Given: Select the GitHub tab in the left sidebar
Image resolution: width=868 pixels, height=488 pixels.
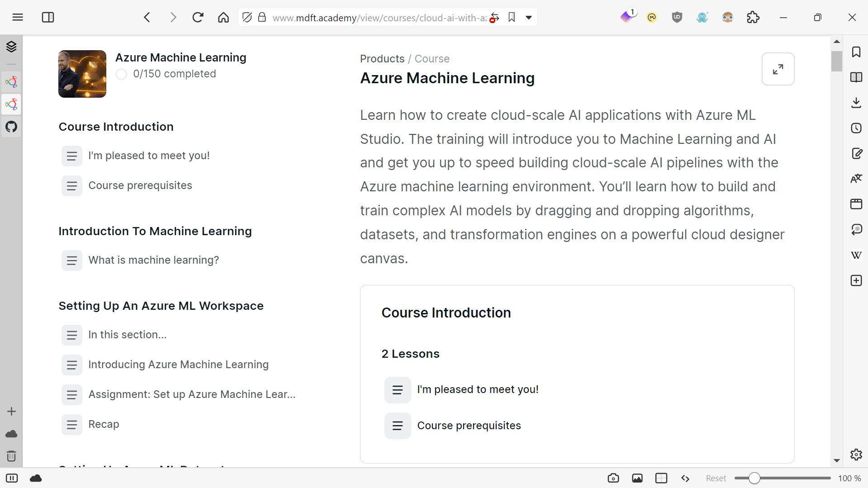Looking at the screenshot, I should (x=11, y=127).
